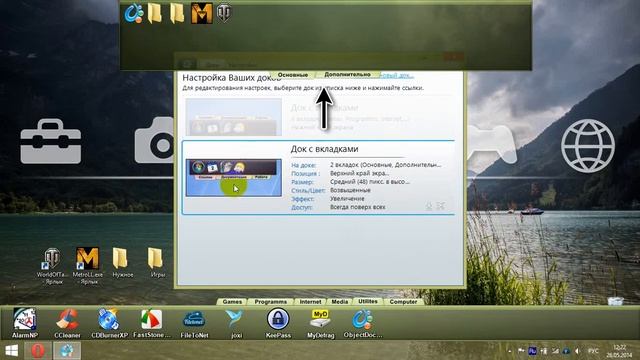Open the Metro icon in the top dock
Image resolution: width=640 pixels, height=360 pixels.
pyautogui.click(x=202, y=13)
